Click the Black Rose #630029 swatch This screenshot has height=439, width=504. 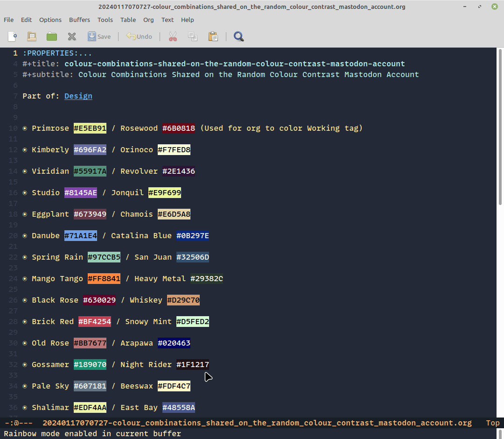coord(99,300)
